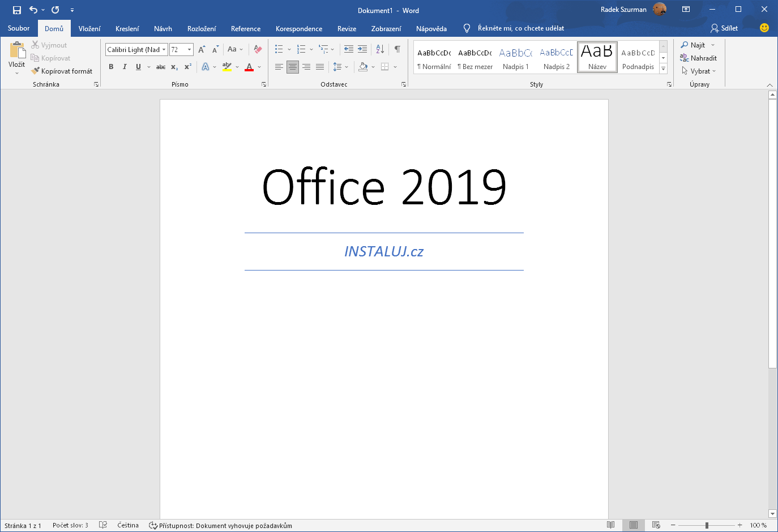778x532 pixels.
Task: Switch to the Revize tab
Action: coord(347,28)
